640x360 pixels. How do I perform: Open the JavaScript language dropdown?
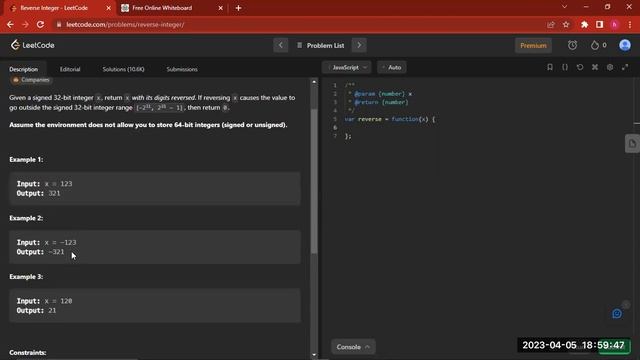347,67
